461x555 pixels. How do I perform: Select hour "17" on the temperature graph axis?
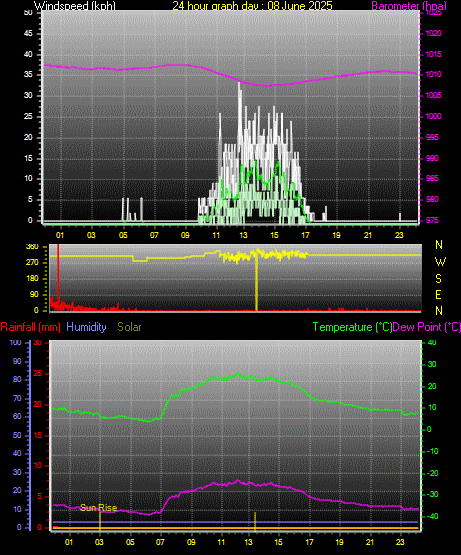tap(309, 542)
